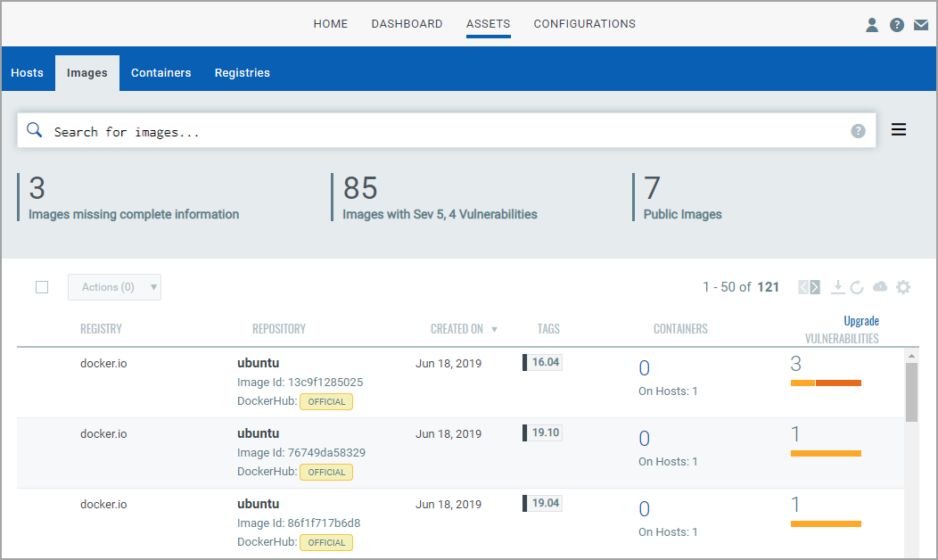The image size is (938, 560).
Task: Click the Upgrade link above Vulnerabilities
Action: [860, 321]
